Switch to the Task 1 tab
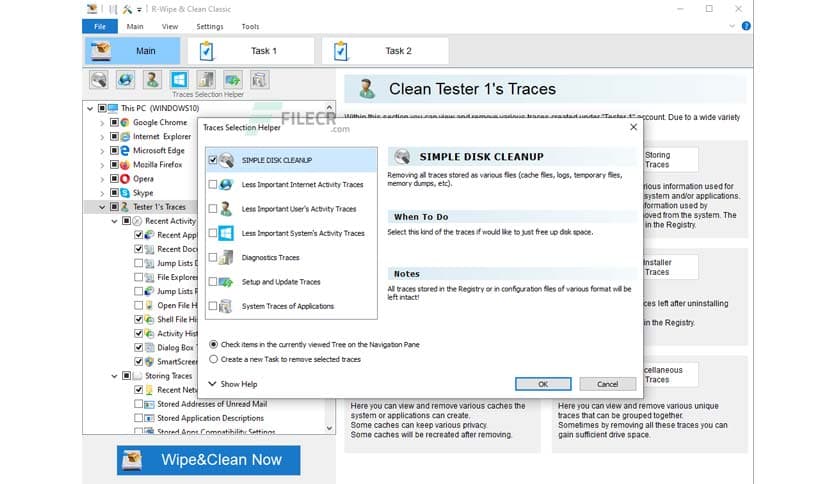 coord(250,50)
